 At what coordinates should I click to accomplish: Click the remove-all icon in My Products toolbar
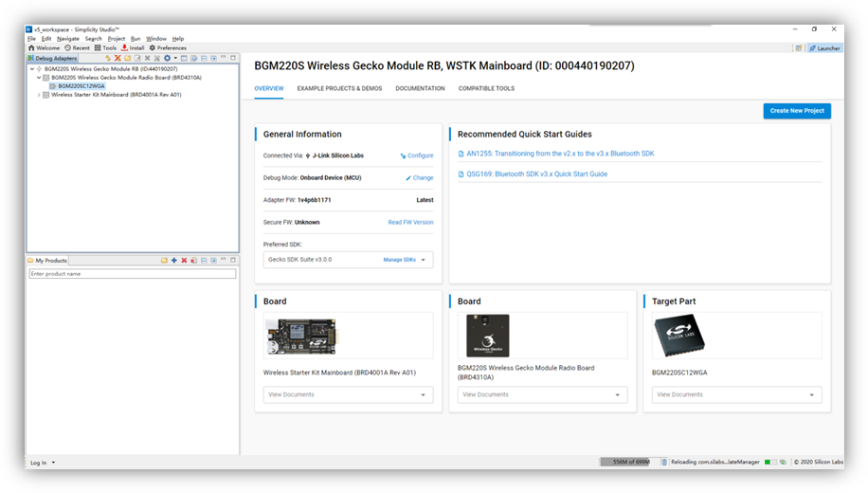(193, 261)
